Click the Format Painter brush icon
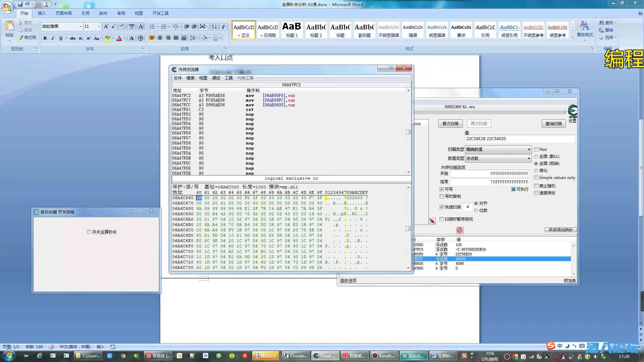Viewport: 644px width, 362px height. (x=21, y=38)
